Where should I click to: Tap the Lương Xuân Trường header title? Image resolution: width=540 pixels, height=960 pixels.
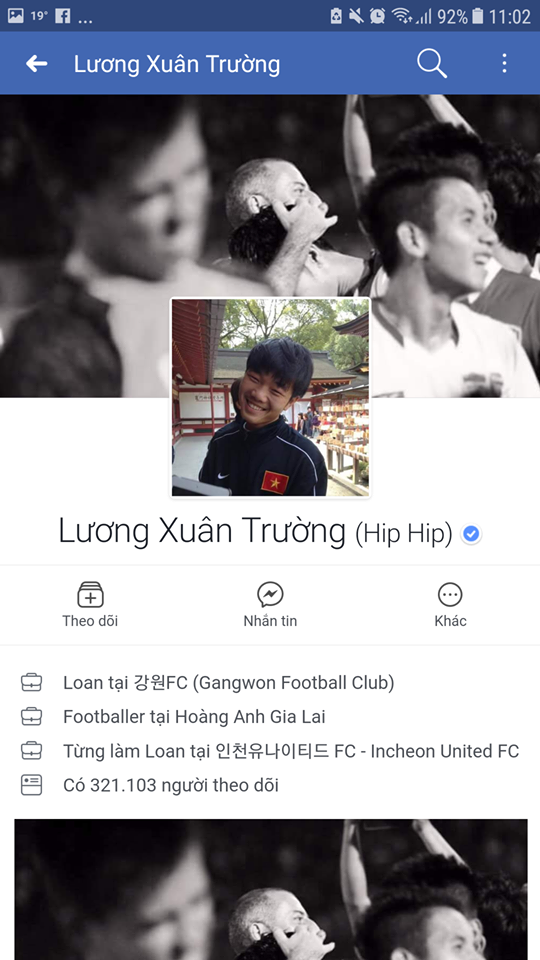click(177, 64)
